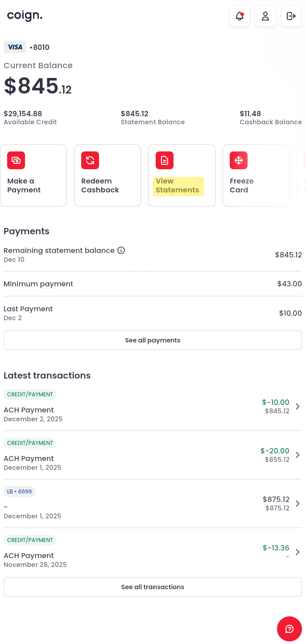This screenshot has width=306, height=644.
Task: Open the View Statements card label
Action: click(x=178, y=186)
